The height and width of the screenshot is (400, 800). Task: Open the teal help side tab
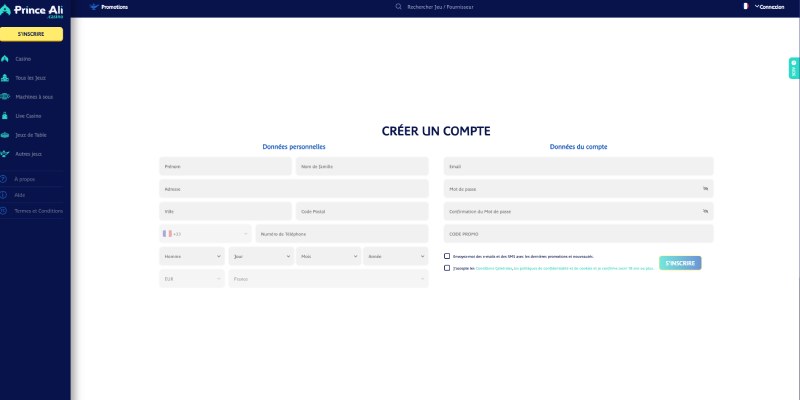794,68
